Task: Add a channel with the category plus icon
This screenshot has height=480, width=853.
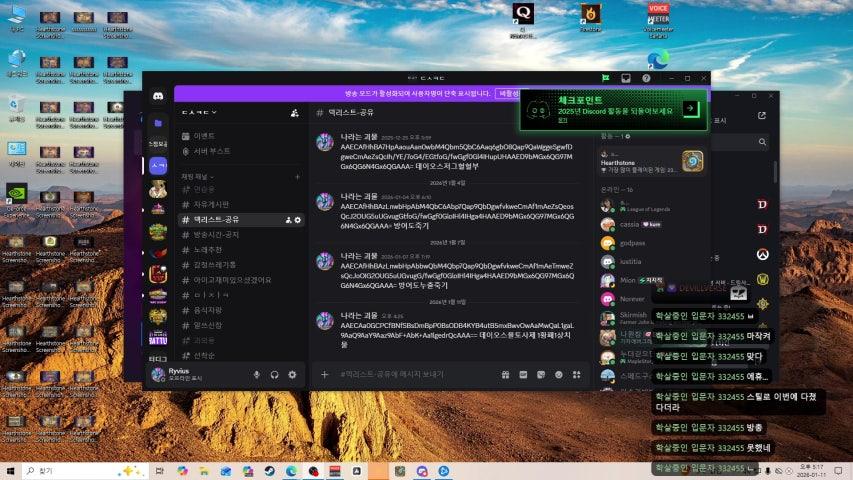Action: point(297,176)
